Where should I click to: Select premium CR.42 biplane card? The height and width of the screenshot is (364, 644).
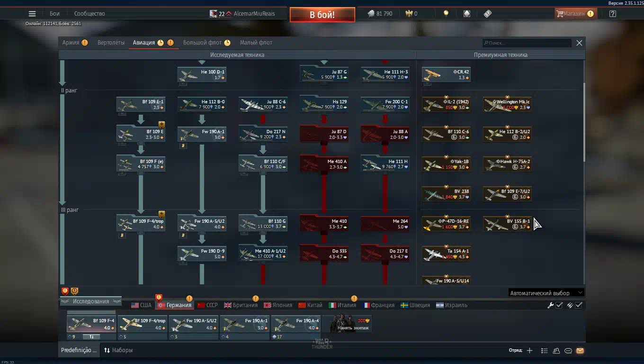(446, 74)
